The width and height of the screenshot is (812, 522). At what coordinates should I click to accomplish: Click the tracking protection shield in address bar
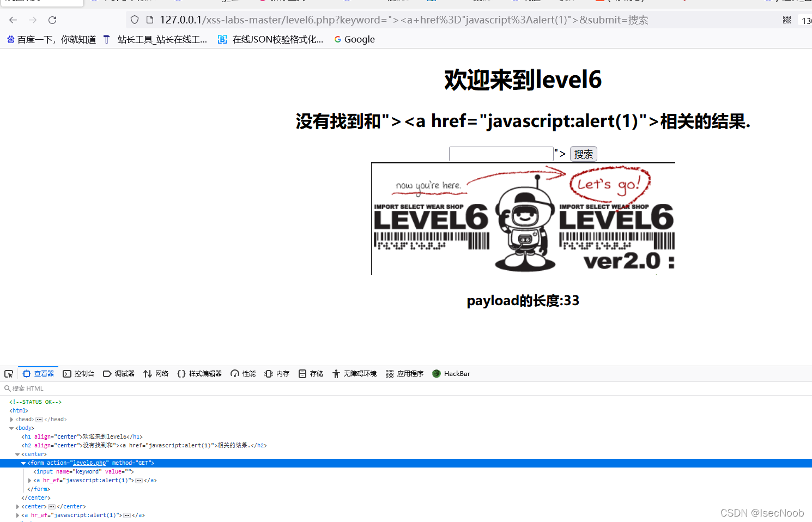coord(134,20)
